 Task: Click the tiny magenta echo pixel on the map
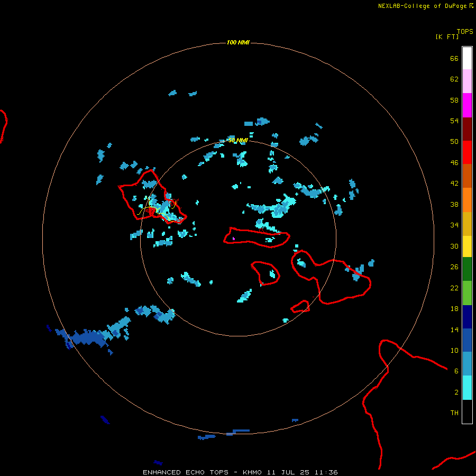pyautogui.click(x=233, y=239)
